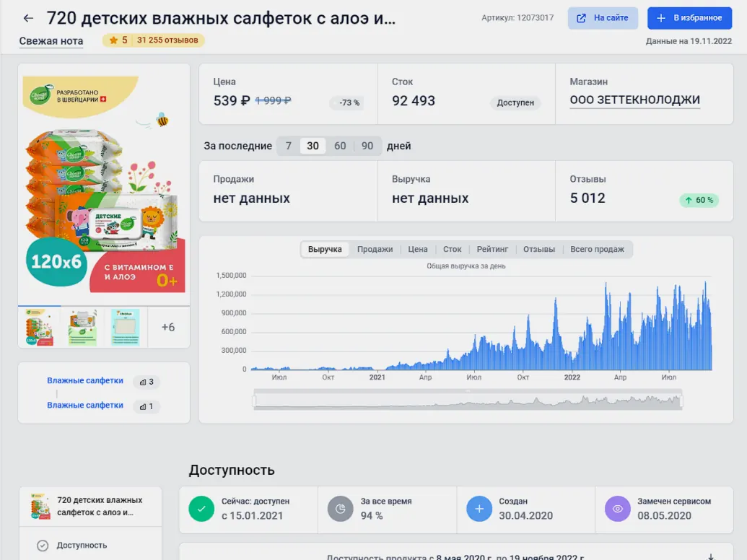Click the category rank badge showing 1
This screenshot has height=560, width=747.
point(147,407)
